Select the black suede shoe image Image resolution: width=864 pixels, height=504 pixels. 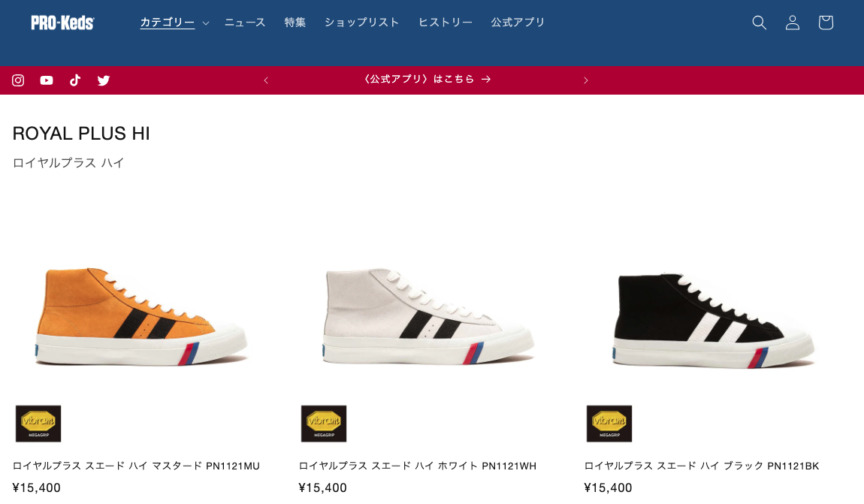pos(714,320)
